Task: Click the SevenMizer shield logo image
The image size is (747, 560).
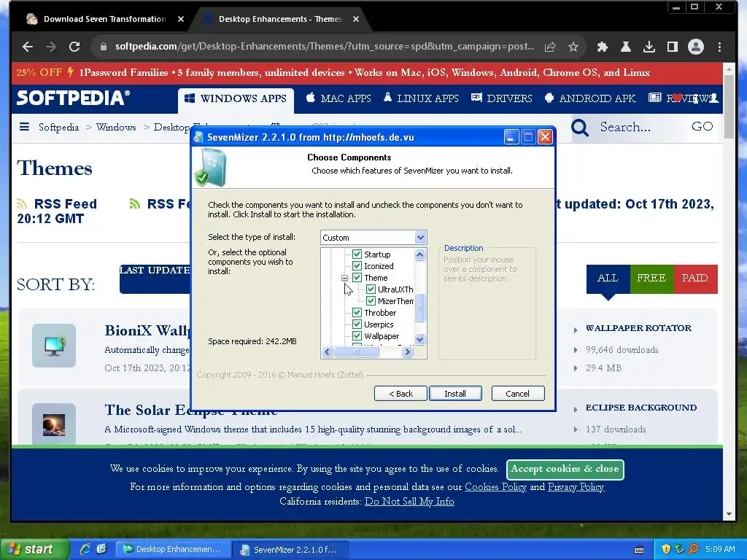Action: click(x=210, y=167)
